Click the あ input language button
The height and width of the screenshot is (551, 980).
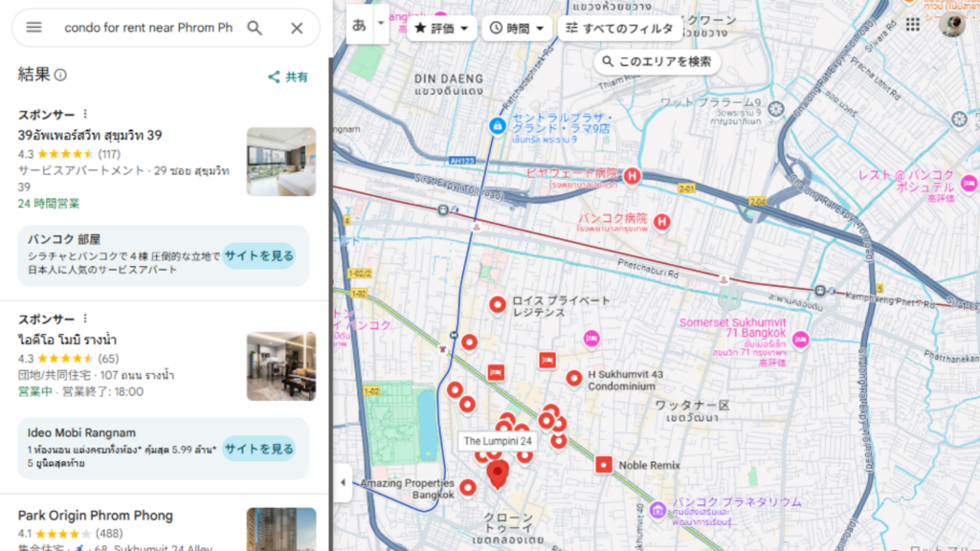point(360,26)
